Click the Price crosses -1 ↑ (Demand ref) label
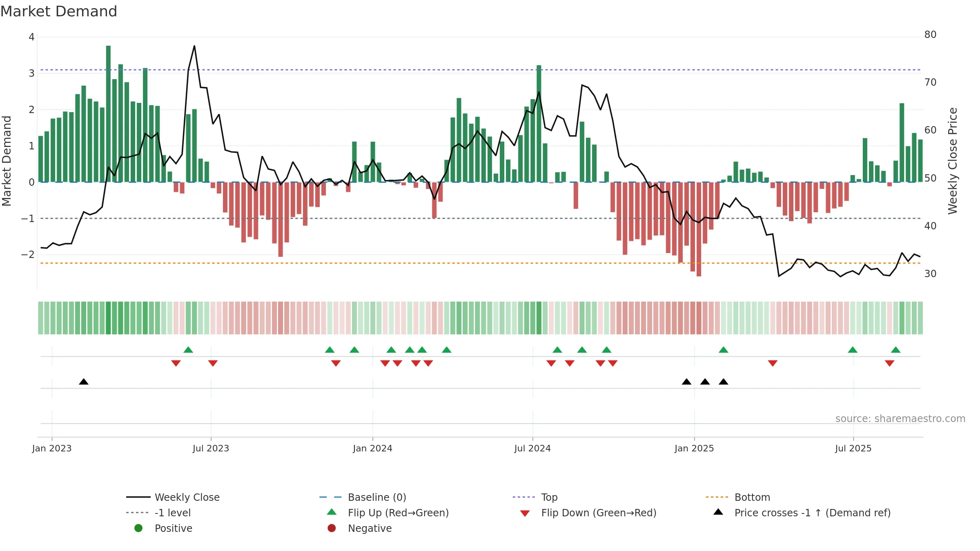 click(x=813, y=513)
